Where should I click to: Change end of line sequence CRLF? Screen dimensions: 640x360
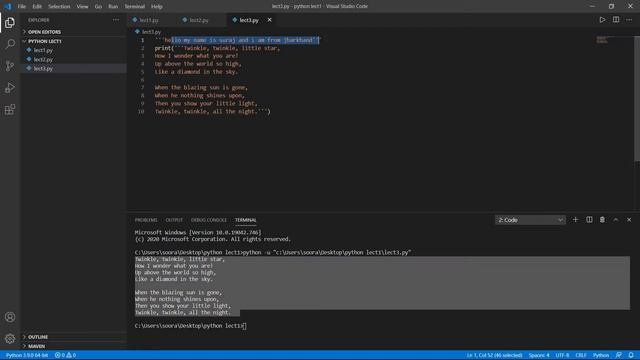pyautogui.click(x=581, y=355)
